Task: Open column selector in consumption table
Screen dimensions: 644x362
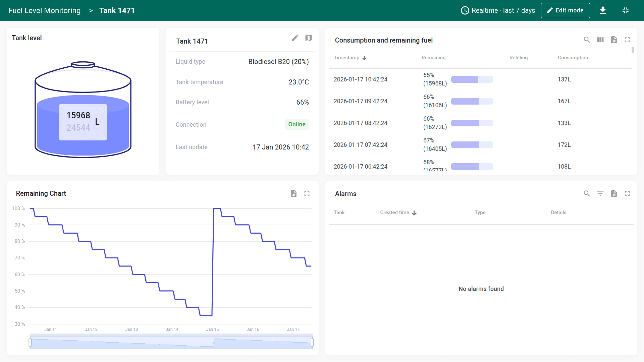Action: point(600,40)
